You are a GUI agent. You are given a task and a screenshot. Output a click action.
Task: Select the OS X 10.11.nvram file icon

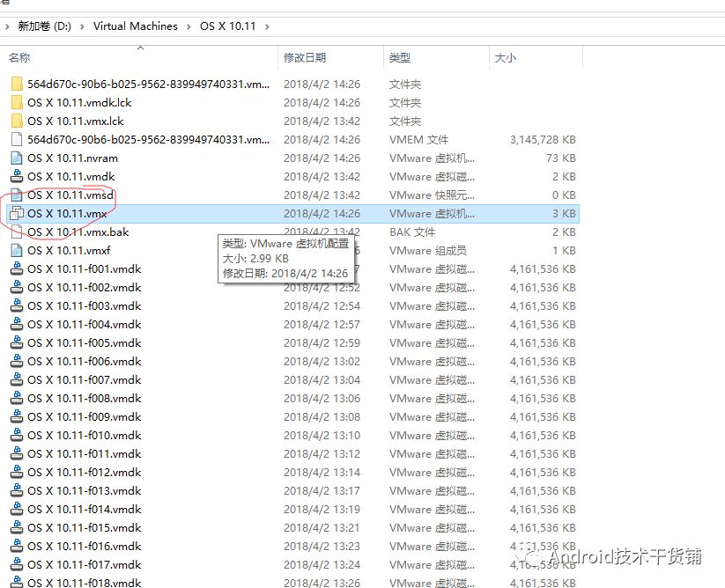point(17,158)
